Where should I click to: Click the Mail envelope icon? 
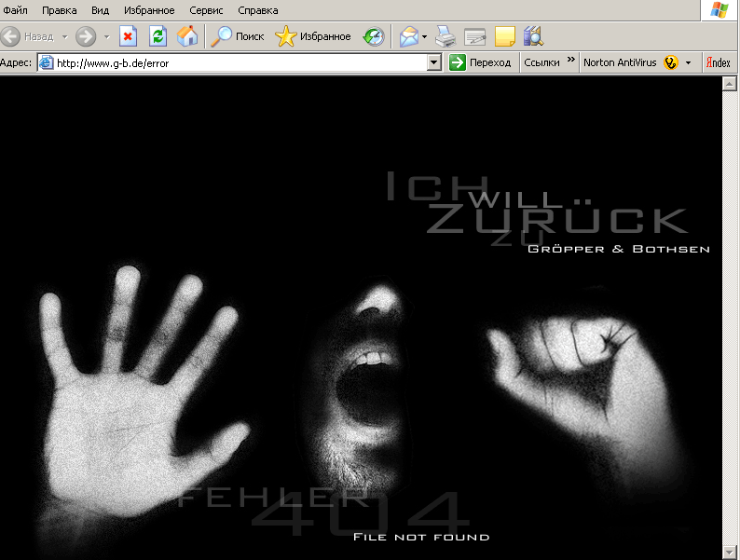[408, 36]
